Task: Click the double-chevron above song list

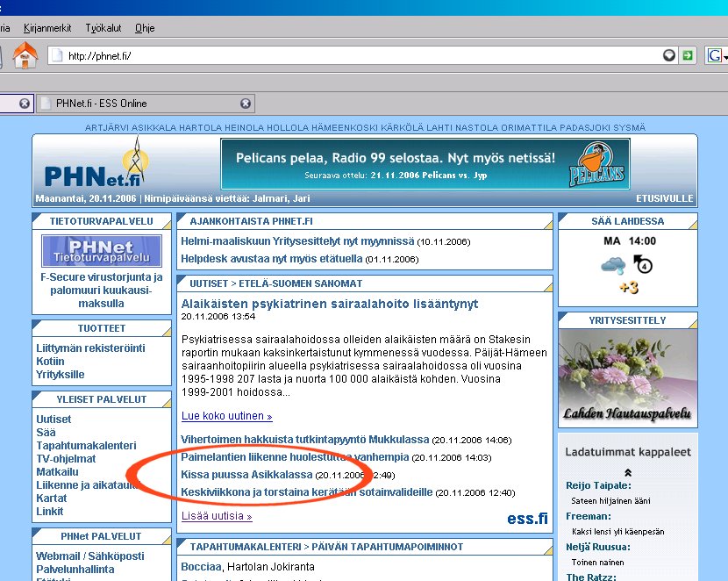Action: pyautogui.click(x=627, y=472)
